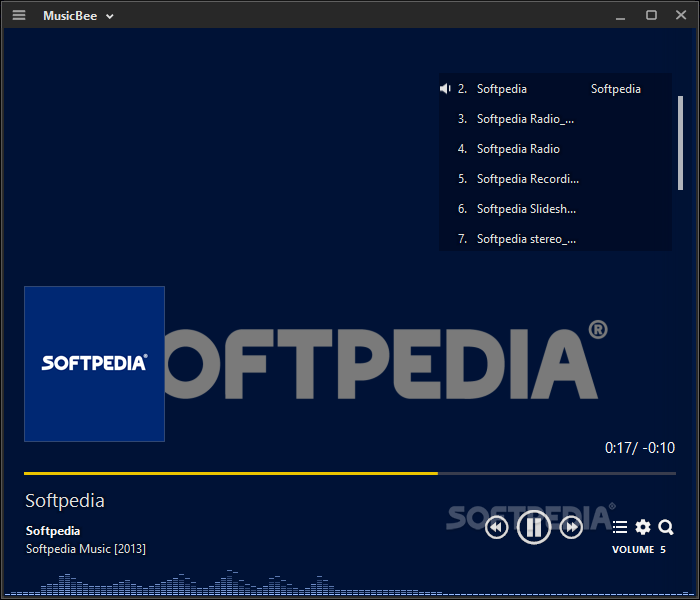Click the bold Softpedia artist name

(53, 531)
